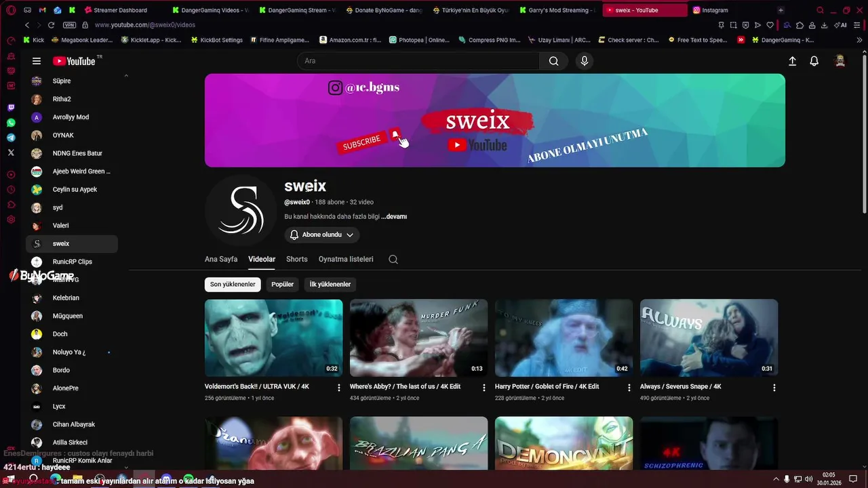Screen dimensions: 868x488
Task: Switch to the 'Shorts' channel tab
Action: [297, 259]
